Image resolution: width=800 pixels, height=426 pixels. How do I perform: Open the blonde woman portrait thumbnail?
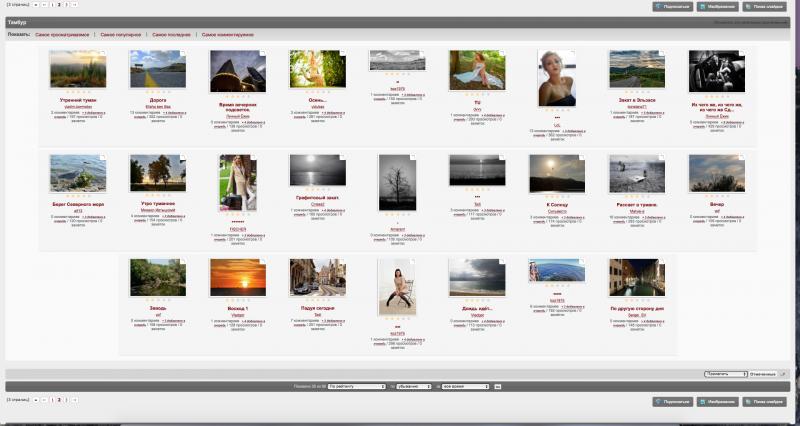tap(557, 78)
